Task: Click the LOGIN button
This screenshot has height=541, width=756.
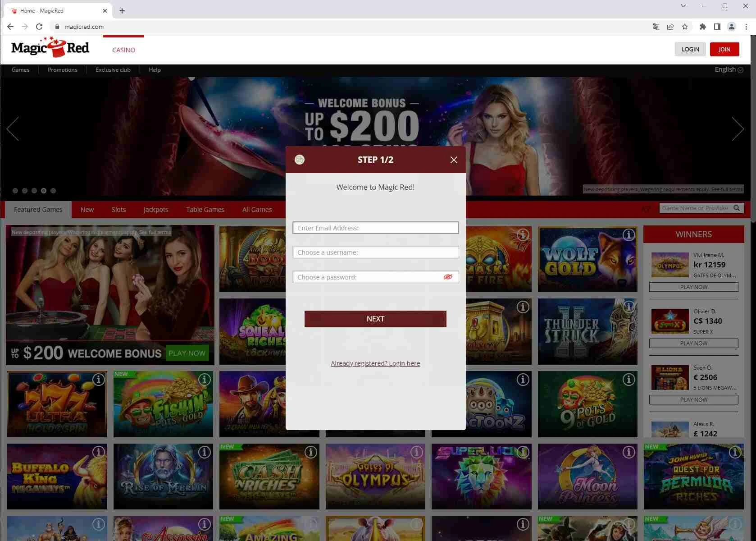Action: pos(690,49)
